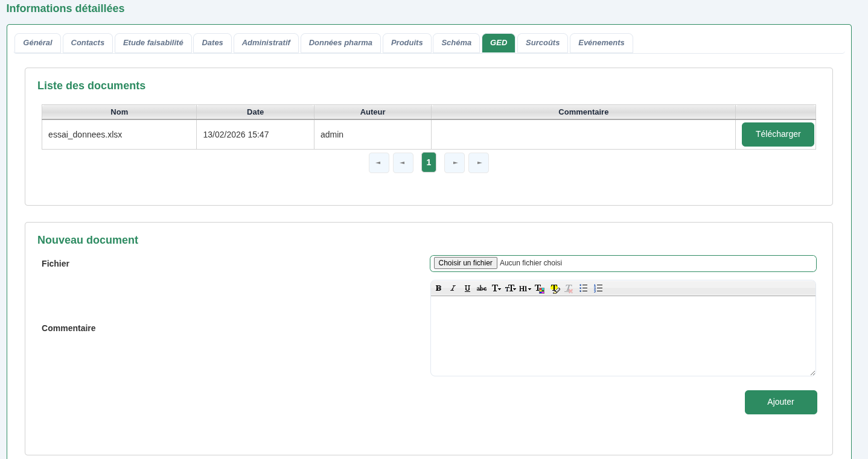Open the font size dropdown

point(511,288)
